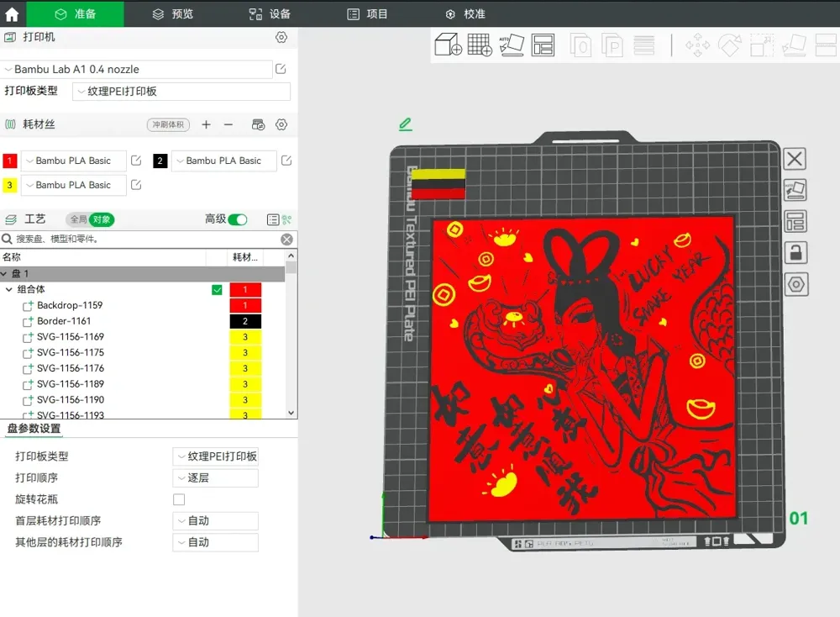Add a filament with the plus button

(207, 124)
